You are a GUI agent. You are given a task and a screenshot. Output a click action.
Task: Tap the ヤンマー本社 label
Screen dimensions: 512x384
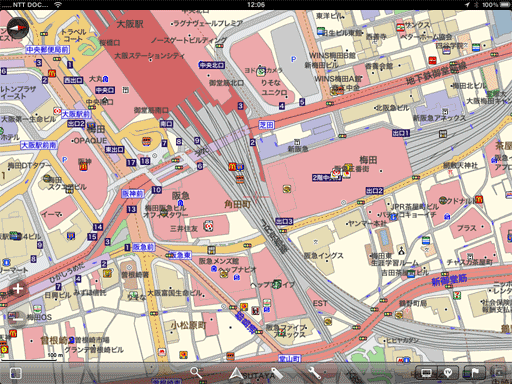coord(368,223)
